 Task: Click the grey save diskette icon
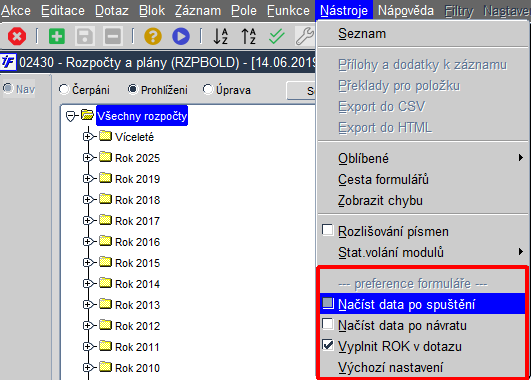point(85,36)
